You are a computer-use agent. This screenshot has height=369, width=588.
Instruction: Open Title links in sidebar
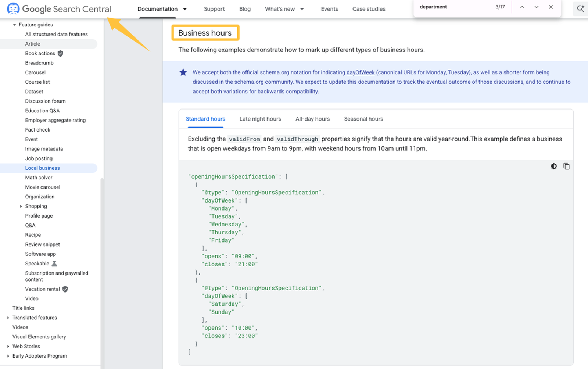pyautogui.click(x=24, y=308)
